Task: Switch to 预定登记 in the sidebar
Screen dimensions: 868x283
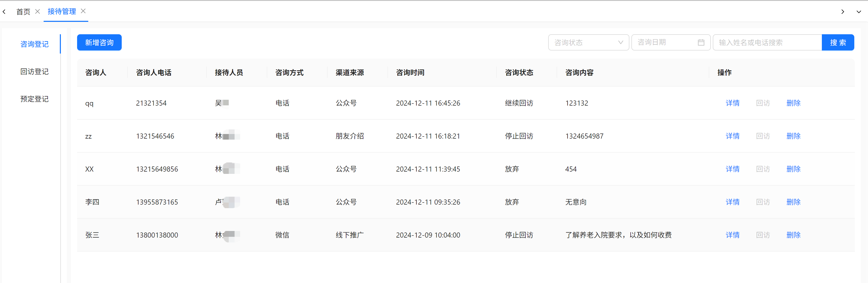Action: pyautogui.click(x=34, y=99)
